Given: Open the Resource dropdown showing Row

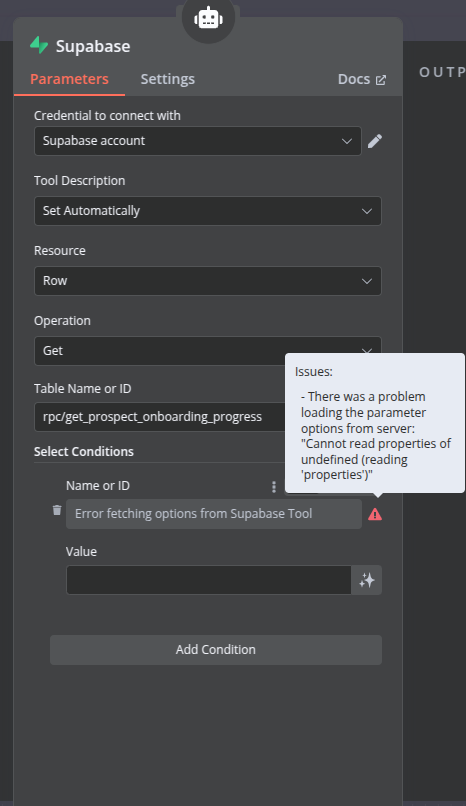Looking at the screenshot, I should (208, 281).
